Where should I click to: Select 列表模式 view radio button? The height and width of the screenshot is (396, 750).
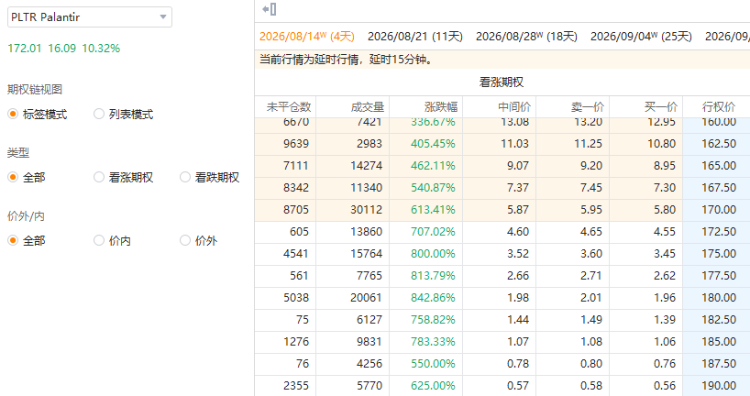tap(99, 114)
